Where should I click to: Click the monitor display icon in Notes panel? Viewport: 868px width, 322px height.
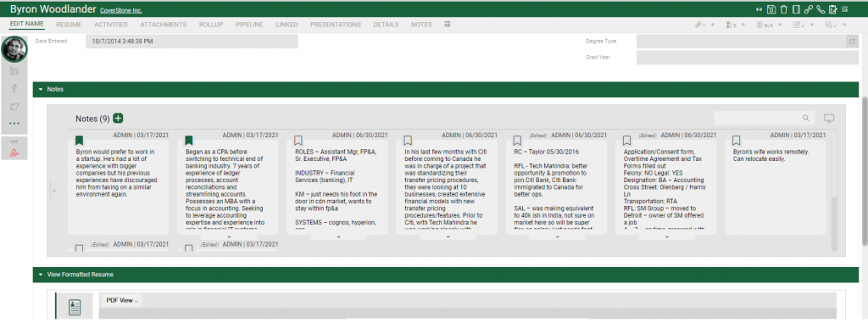point(829,118)
